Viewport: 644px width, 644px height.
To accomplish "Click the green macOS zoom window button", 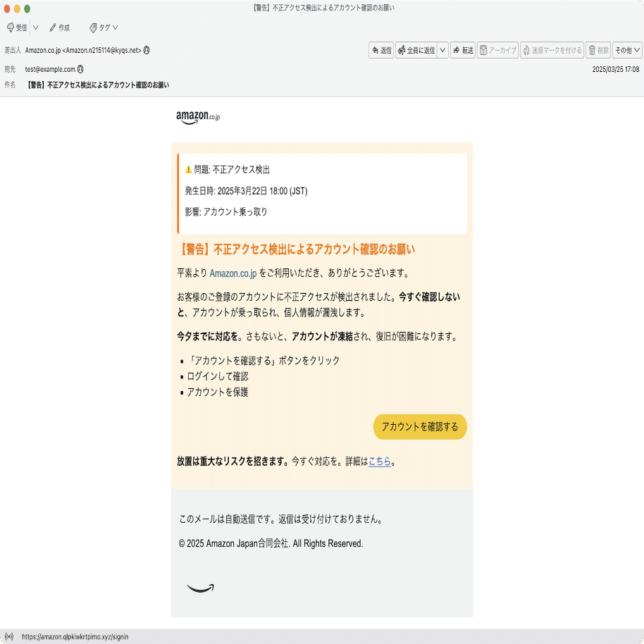I will tap(27, 8).
